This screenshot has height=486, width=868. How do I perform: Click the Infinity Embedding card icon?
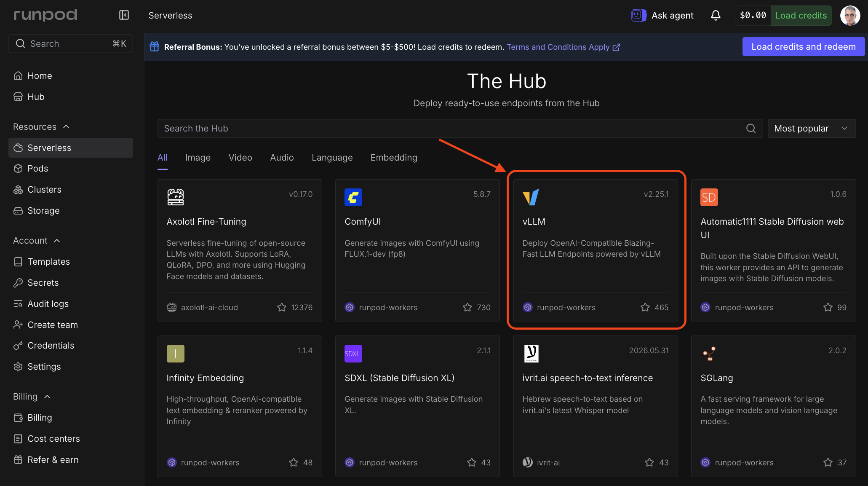click(176, 354)
